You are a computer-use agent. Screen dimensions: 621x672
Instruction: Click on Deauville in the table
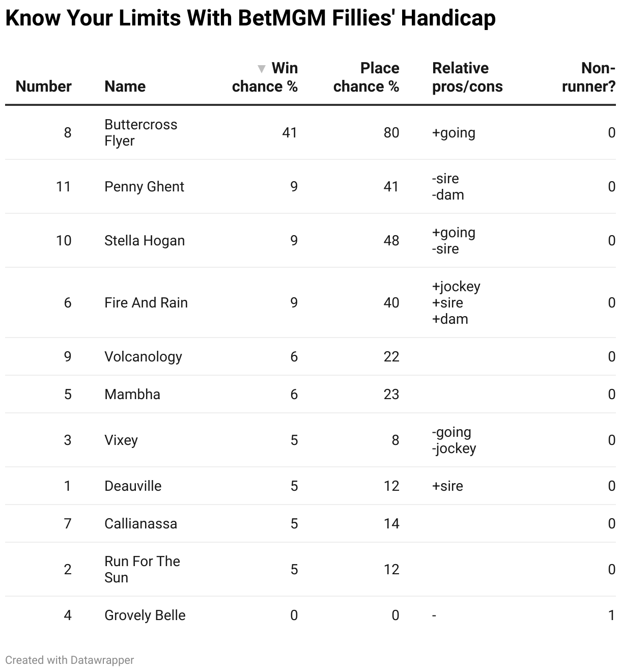133,486
